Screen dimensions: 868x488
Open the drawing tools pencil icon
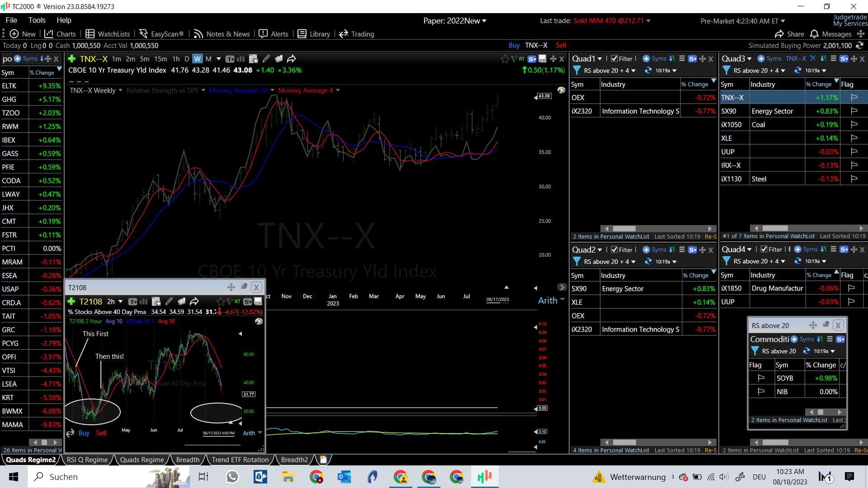pyautogui.click(x=266, y=59)
